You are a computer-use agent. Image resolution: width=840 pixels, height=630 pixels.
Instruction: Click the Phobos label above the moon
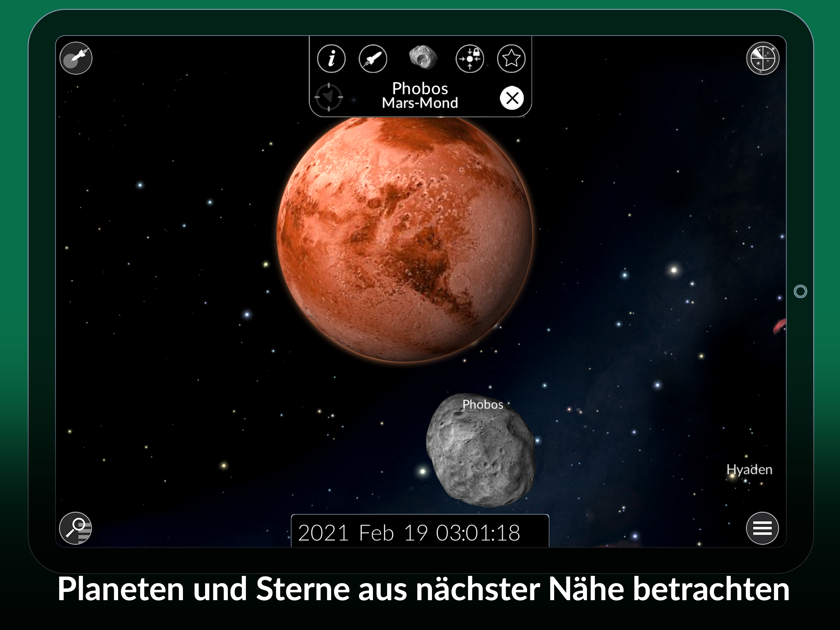click(483, 404)
